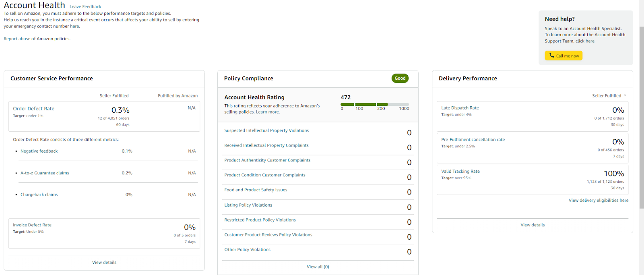Open A-to-z Guarantee claims
This screenshot has height=275, width=644.
(x=45, y=173)
